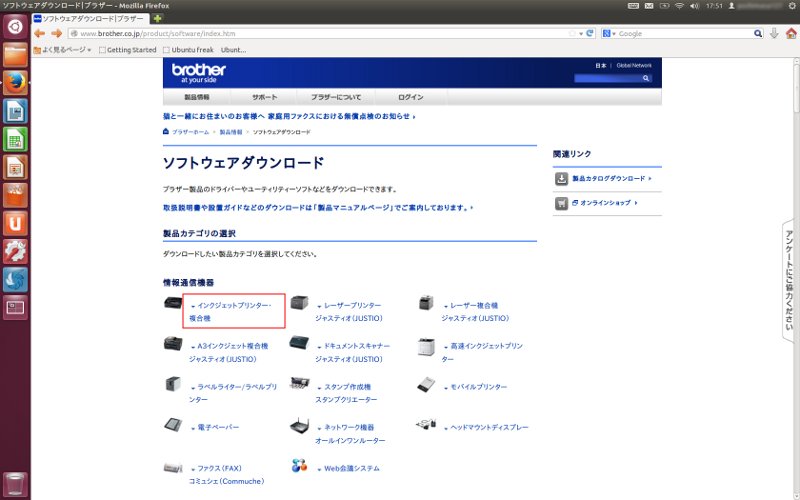Open the モバイルプリンター category link
The width and height of the screenshot is (800, 500).
click(476, 387)
